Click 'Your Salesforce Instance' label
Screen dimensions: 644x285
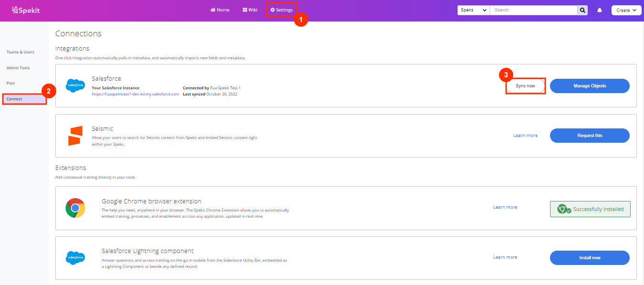(115, 88)
